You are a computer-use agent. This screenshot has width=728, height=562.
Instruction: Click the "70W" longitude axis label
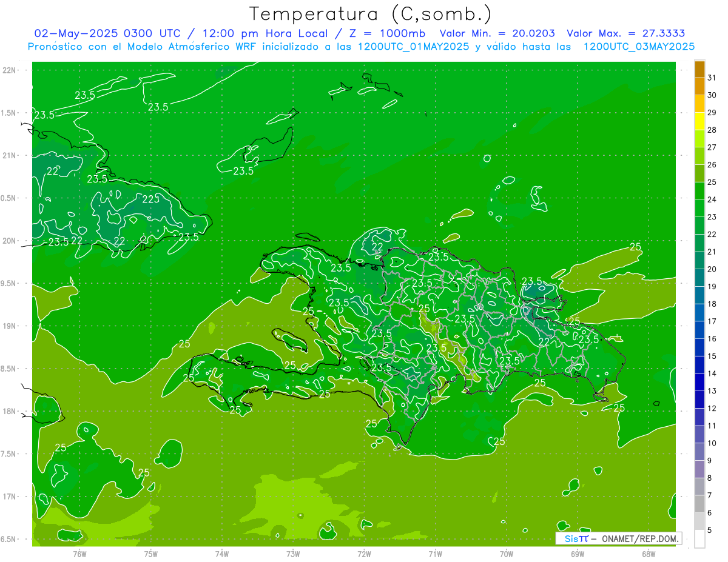pyautogui.click(x=507, y=554)
